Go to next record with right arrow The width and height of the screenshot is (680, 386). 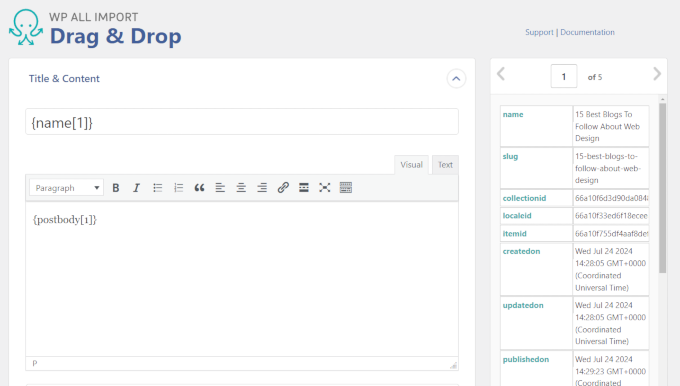pos(657,74)
